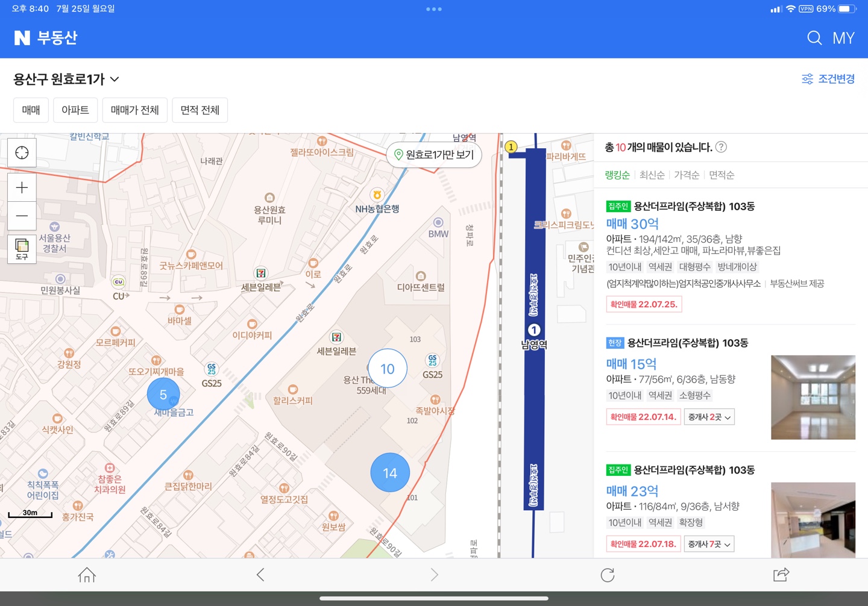Tap the Wi-Fi status icon
This screenshot has width=868, height=606.
coord(790,9)
